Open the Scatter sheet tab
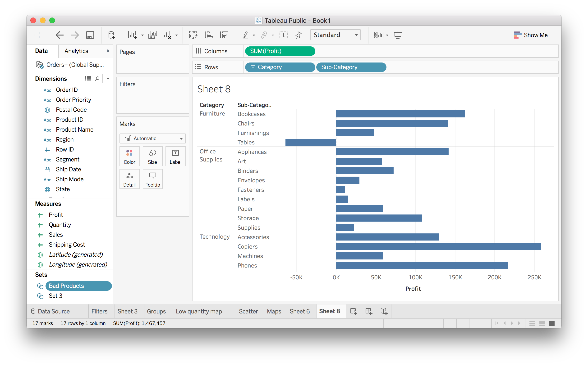The width and height of the screenshot is (588, 366). click(248, 311)
